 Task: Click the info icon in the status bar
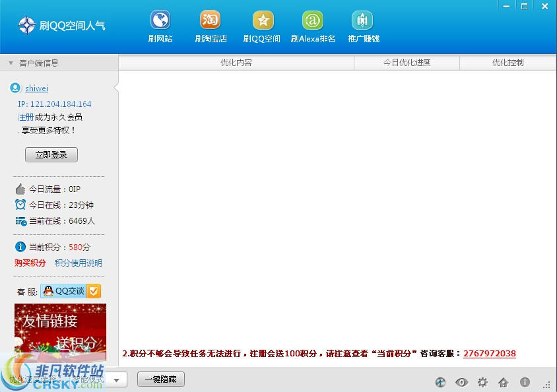click(525, 381)
